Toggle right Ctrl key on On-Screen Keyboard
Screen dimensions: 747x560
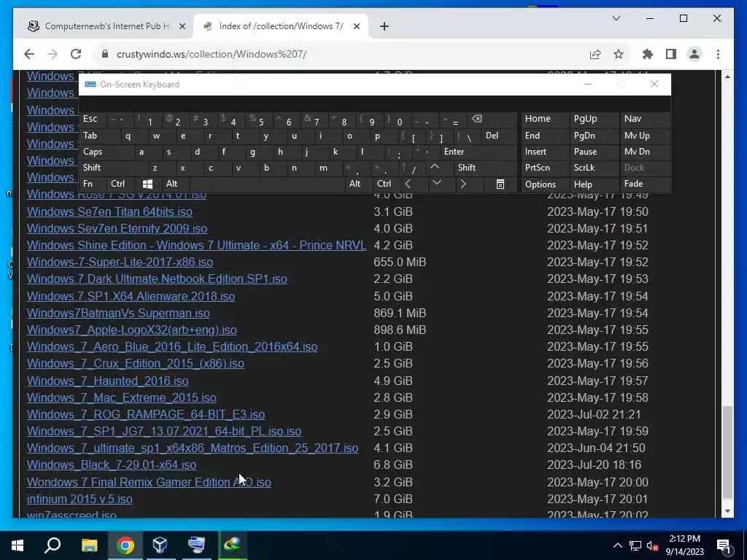[387, 184]
